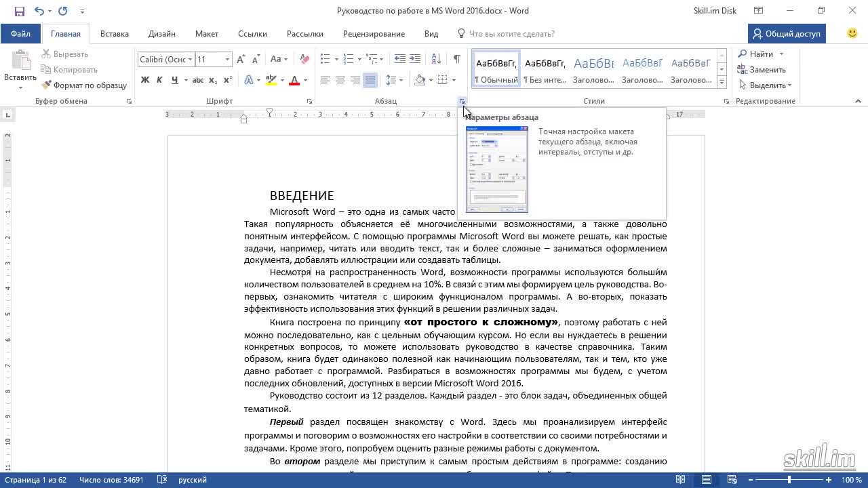
Task: Select the Без интервала style
Action: coord(545,68)
